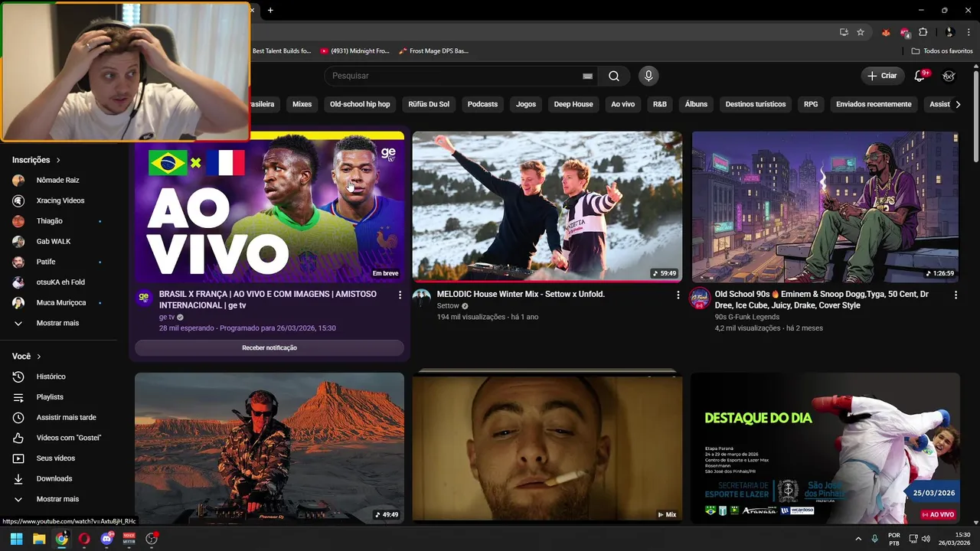Open the MetaMask fox extension

pyautogui.click(x=886, y=32)
